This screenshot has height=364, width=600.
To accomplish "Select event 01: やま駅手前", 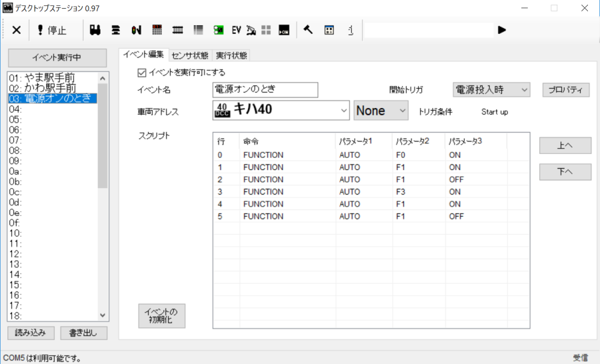I will tap(53, 78).
